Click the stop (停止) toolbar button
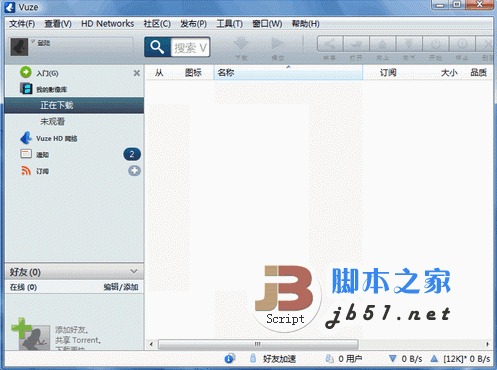This screenshot has height=370, width=497. (462, 44)
